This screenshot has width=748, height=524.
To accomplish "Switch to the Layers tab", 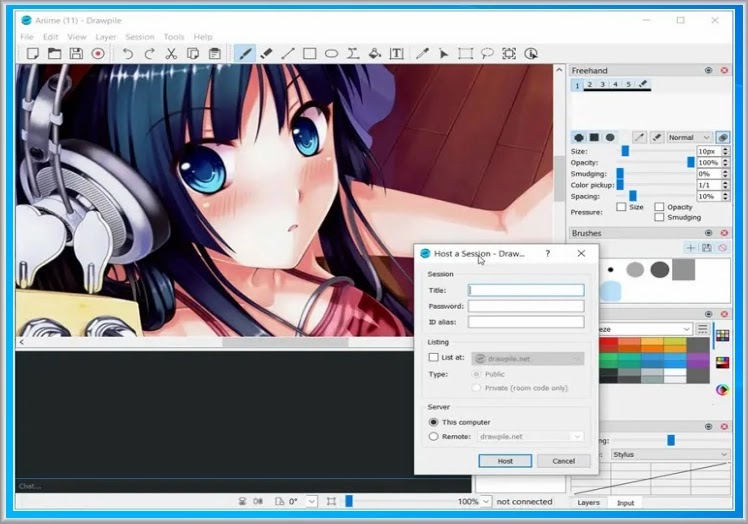I will tap(588, 503).
